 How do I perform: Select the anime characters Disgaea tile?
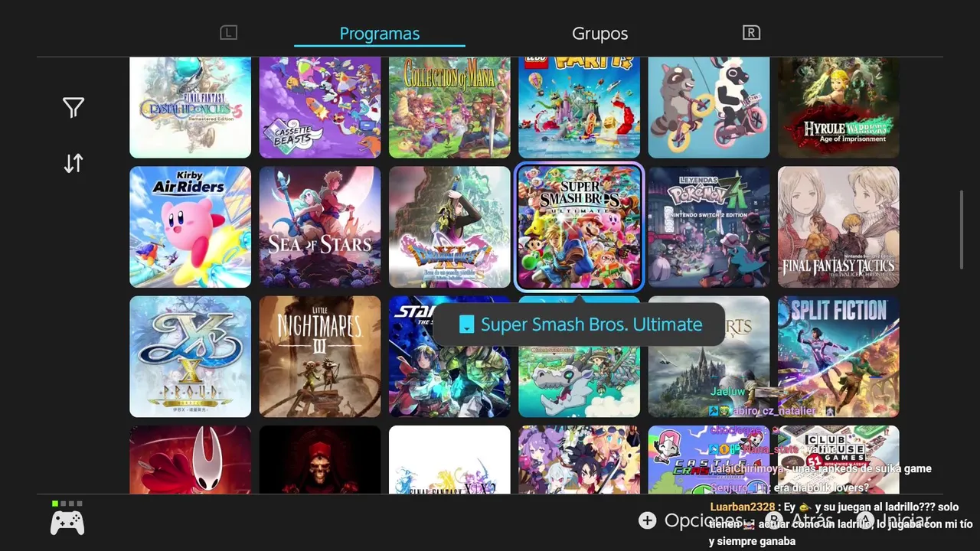click(580, 460)
